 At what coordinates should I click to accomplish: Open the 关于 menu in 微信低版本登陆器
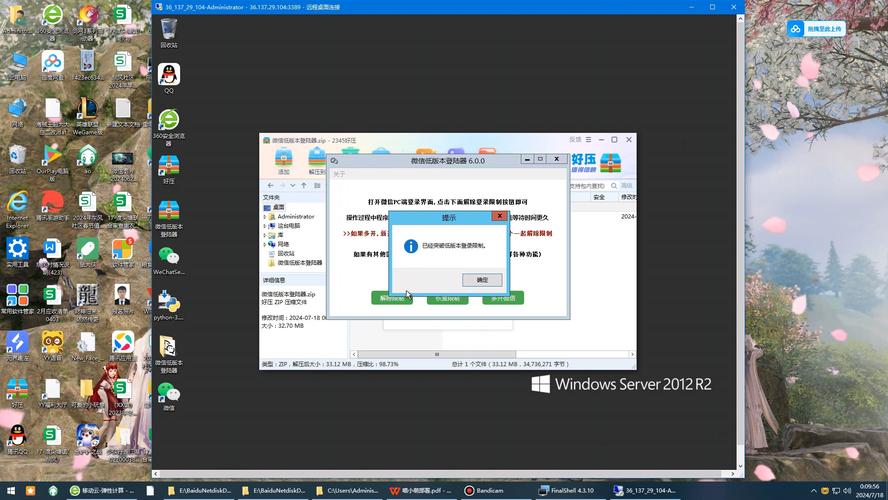point(339,174)
